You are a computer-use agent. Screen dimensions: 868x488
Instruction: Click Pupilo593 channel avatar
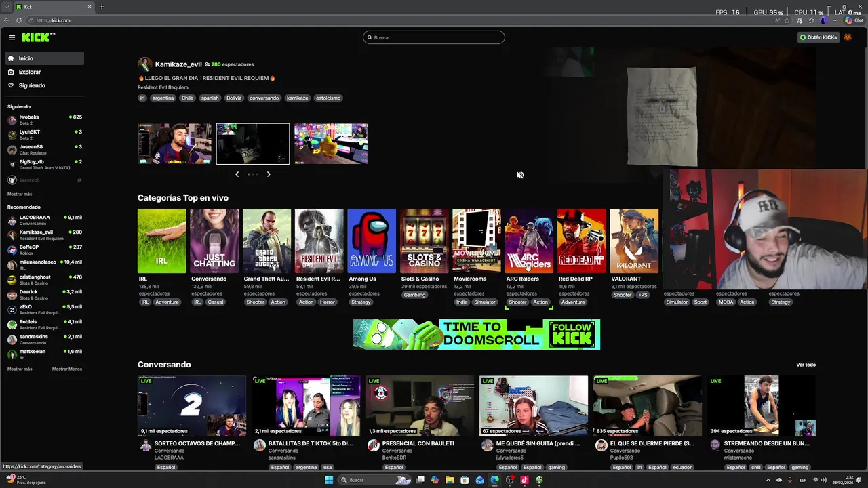tap(601, 445)
